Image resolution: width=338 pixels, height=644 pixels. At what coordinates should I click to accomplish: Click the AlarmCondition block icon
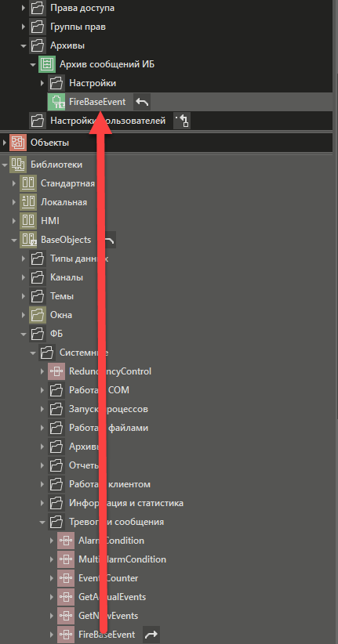(66, 541)
